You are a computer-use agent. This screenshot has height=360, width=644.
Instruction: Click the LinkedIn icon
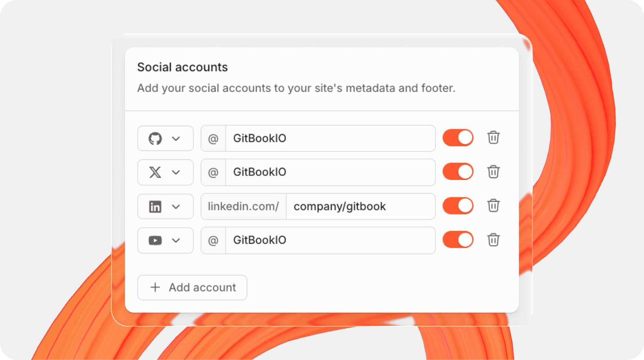click(155, 206)
